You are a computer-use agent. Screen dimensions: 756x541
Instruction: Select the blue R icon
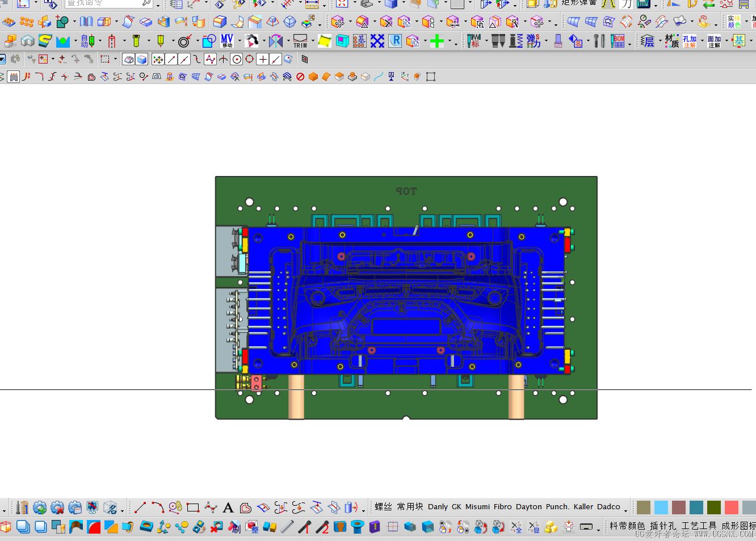(x=395, y=41)
